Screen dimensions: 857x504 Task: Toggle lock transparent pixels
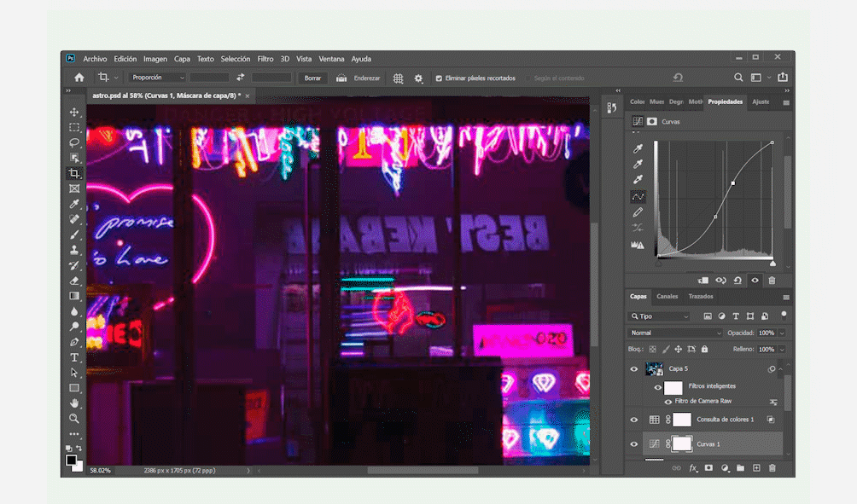[653, 349]
